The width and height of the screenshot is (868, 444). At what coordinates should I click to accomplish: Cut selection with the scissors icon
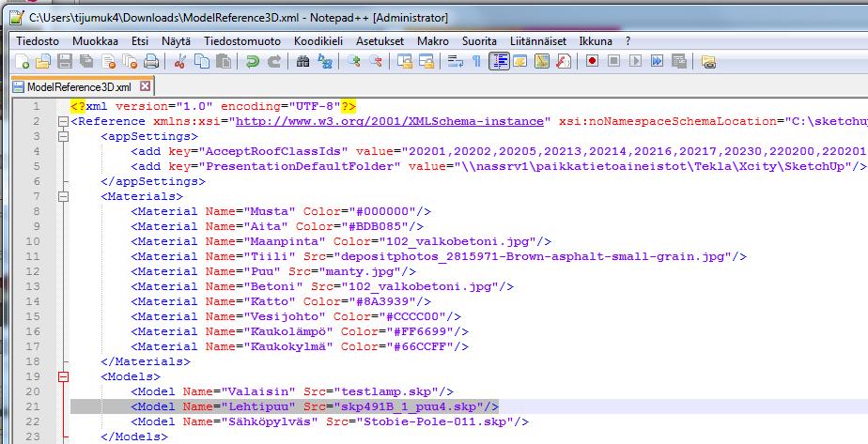[179, 61]
